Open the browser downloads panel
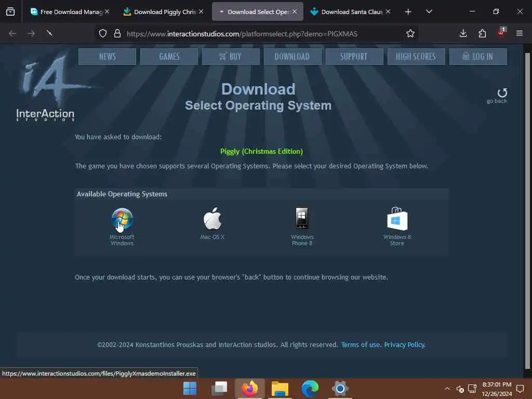 (x=463, y=33)
